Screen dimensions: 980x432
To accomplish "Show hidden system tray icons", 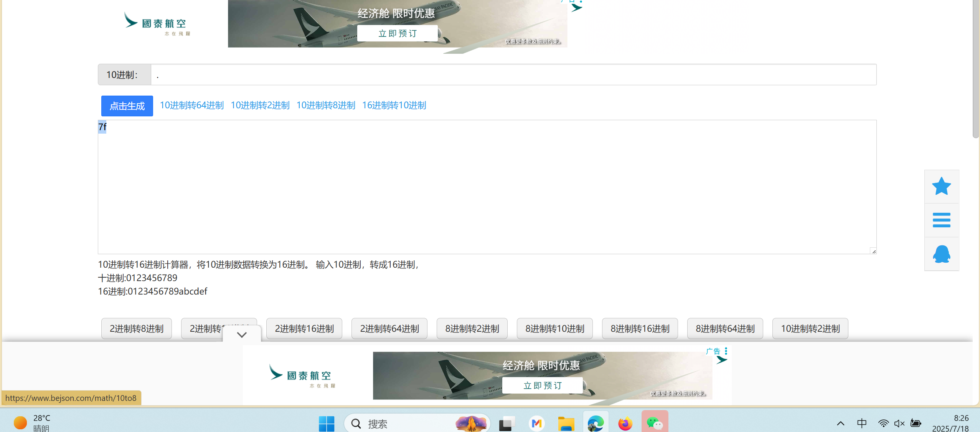I will [840, 423].
